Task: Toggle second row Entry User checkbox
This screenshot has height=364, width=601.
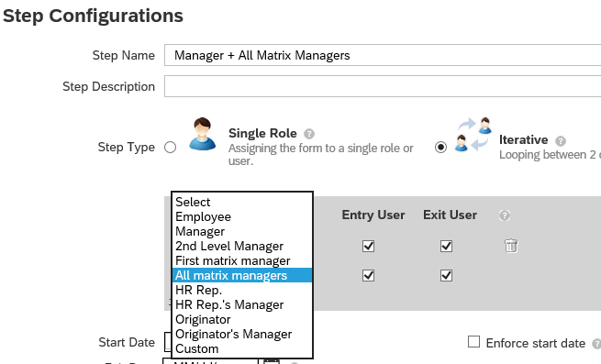Action: (368, 275)
